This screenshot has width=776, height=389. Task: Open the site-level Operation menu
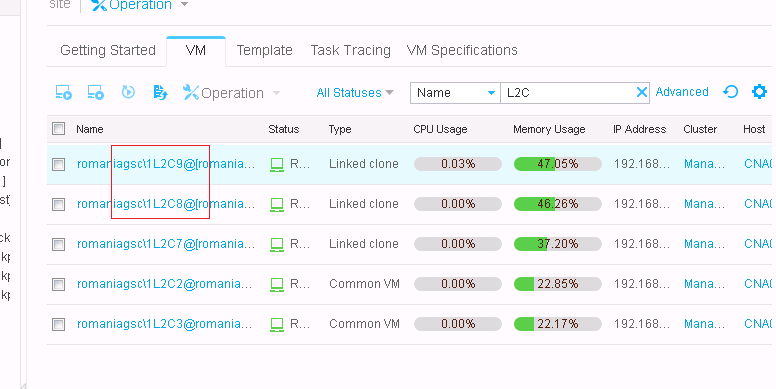[140, 5]
